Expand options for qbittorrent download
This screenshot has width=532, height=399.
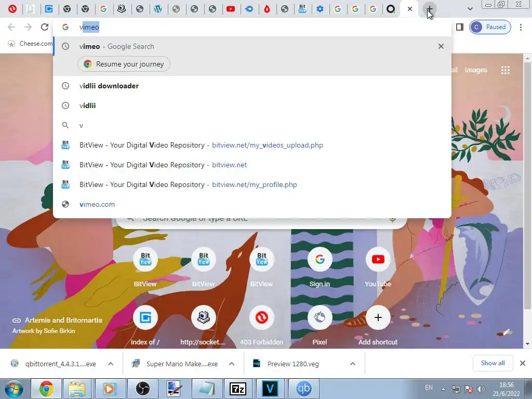coord(111,364)
